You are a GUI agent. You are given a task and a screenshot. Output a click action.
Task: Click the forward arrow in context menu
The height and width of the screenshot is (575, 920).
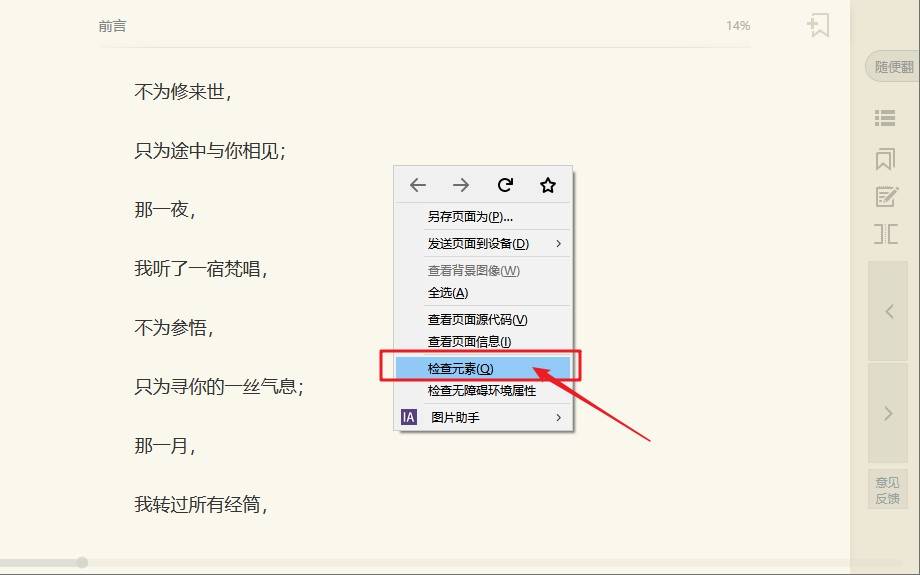coord(461,185)
